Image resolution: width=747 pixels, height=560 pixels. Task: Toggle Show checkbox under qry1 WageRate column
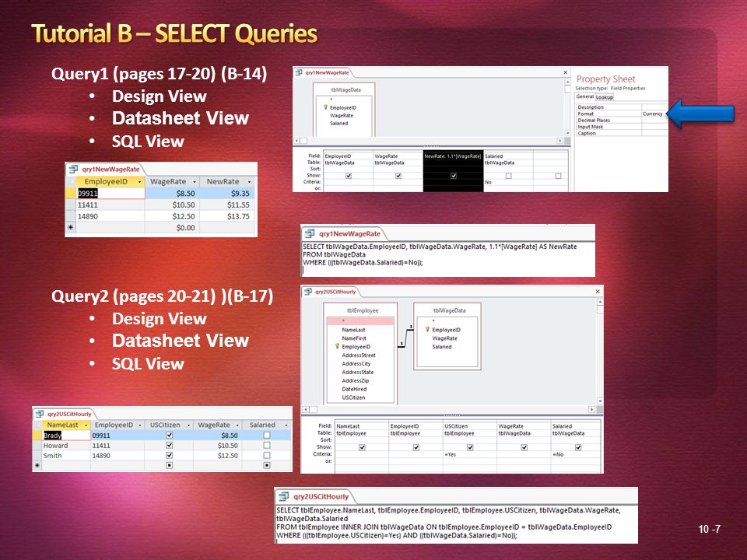pos(398,176)
